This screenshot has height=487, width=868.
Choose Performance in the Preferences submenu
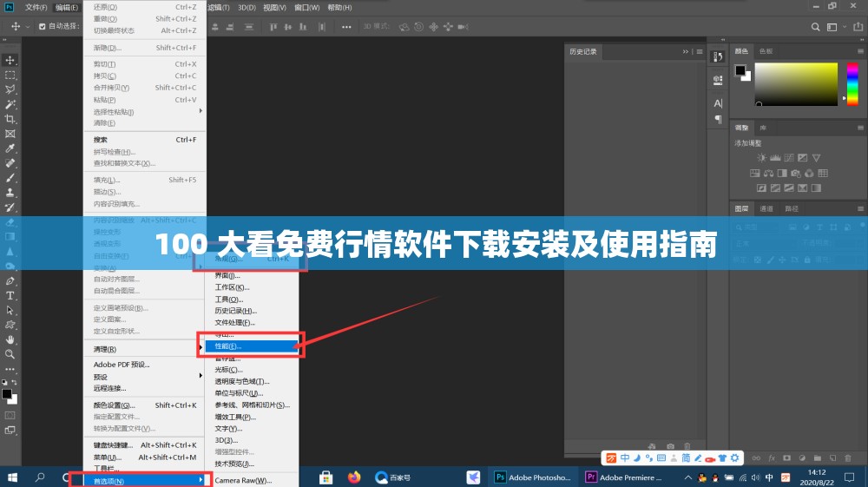252,346
